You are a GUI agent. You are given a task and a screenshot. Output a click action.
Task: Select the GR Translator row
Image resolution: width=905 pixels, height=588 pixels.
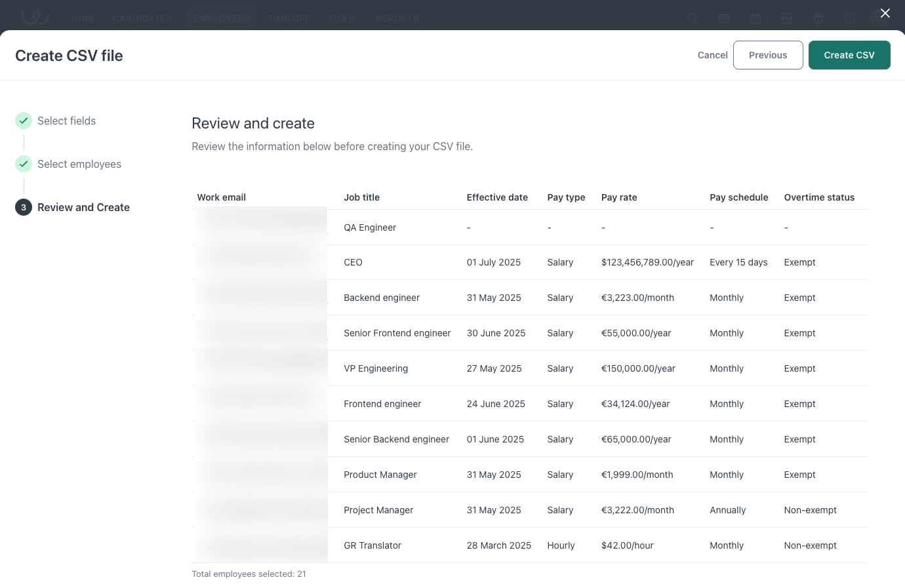click(x=372, y=545)
